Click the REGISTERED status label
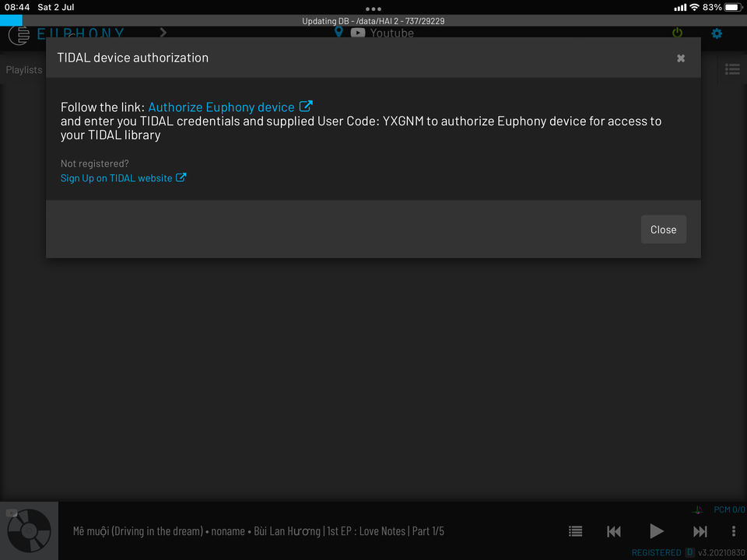This screenshot has height=560, width=747. click(656, 552)
